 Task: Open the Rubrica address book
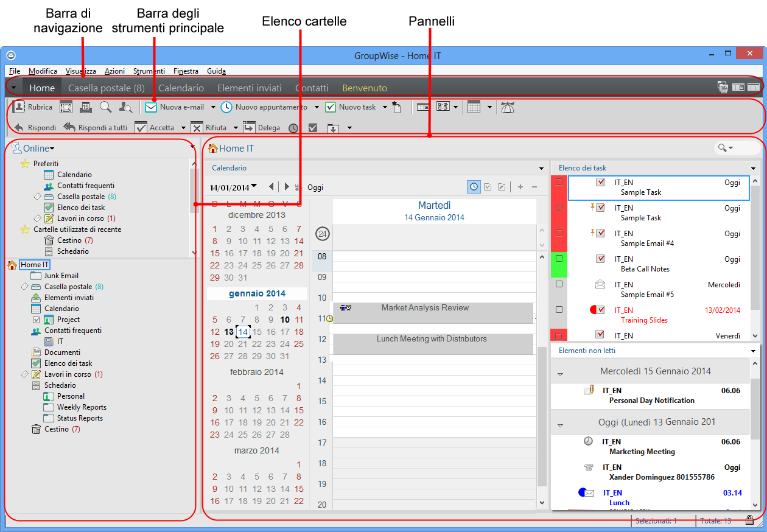[33, 107]
